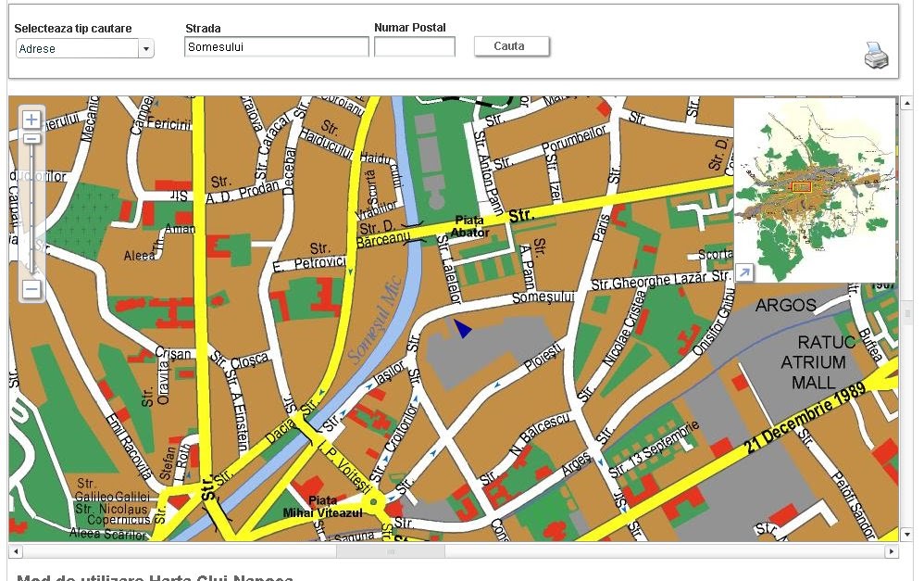Click the vertical scrollbar up arrow
The width and height of the screenshot is (924, 581).
coord(907,103)
